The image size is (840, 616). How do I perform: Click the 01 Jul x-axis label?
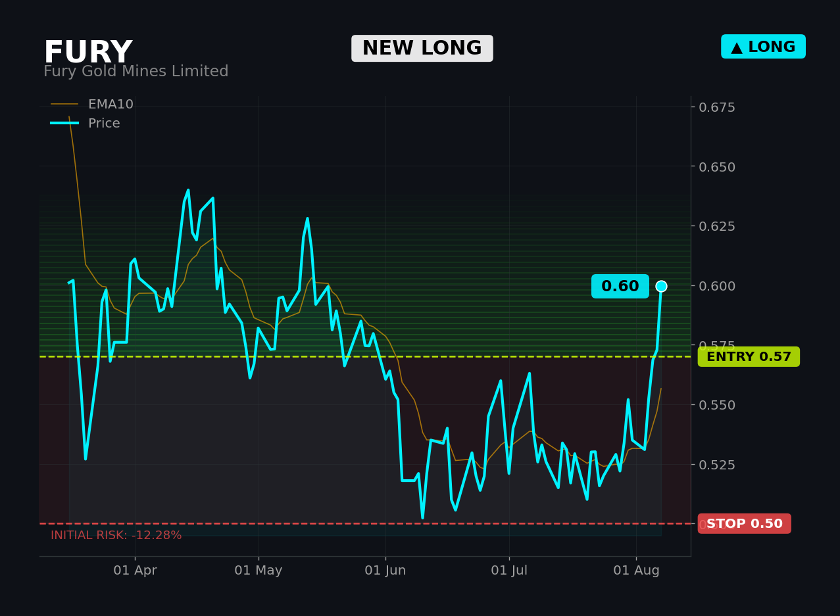pyautogui.click(x=509, y=571)
